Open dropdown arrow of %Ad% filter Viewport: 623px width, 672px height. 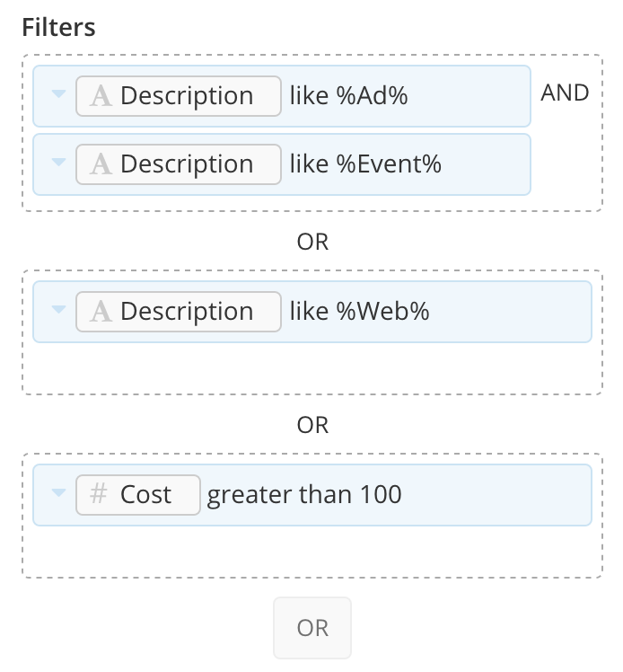click(58, 93)
